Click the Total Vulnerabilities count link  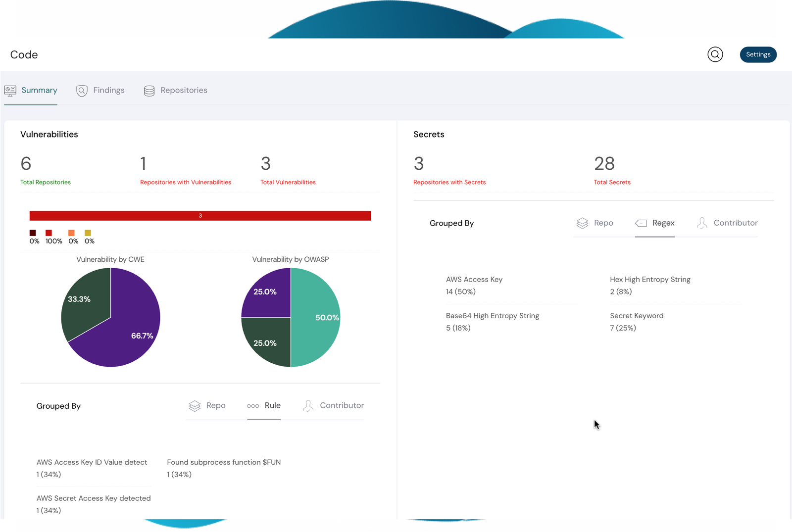click(288, 182)
